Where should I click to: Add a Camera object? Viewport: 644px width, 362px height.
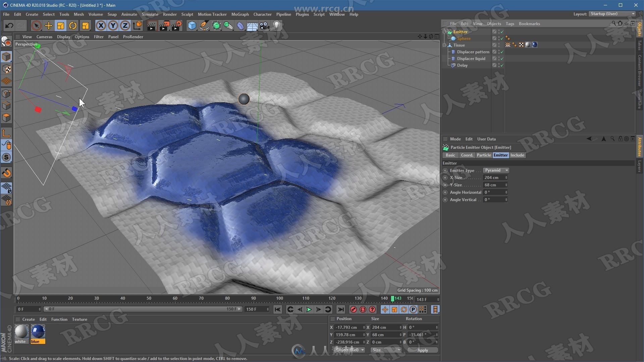265,26
